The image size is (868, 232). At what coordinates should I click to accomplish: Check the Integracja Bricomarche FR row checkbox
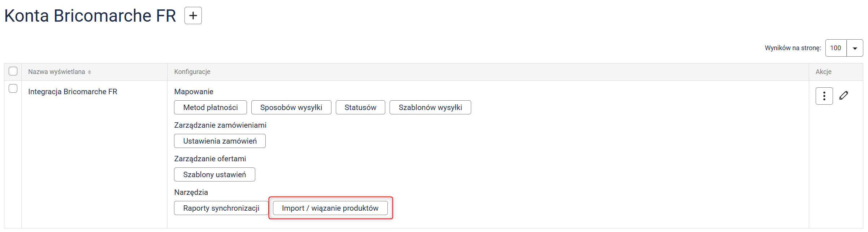point(13,88)
